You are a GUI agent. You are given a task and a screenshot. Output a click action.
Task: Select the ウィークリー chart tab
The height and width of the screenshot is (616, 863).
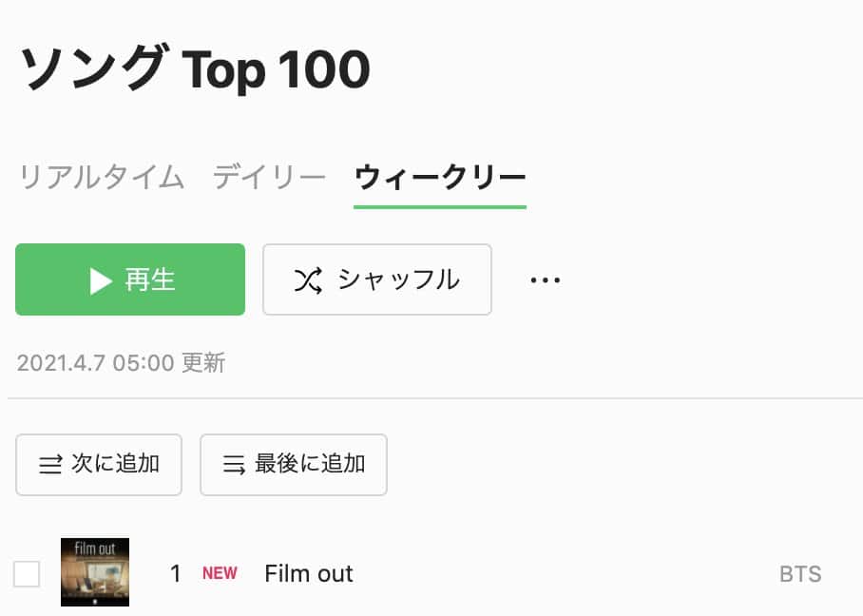pyautogui.click(x=440, y=177)
